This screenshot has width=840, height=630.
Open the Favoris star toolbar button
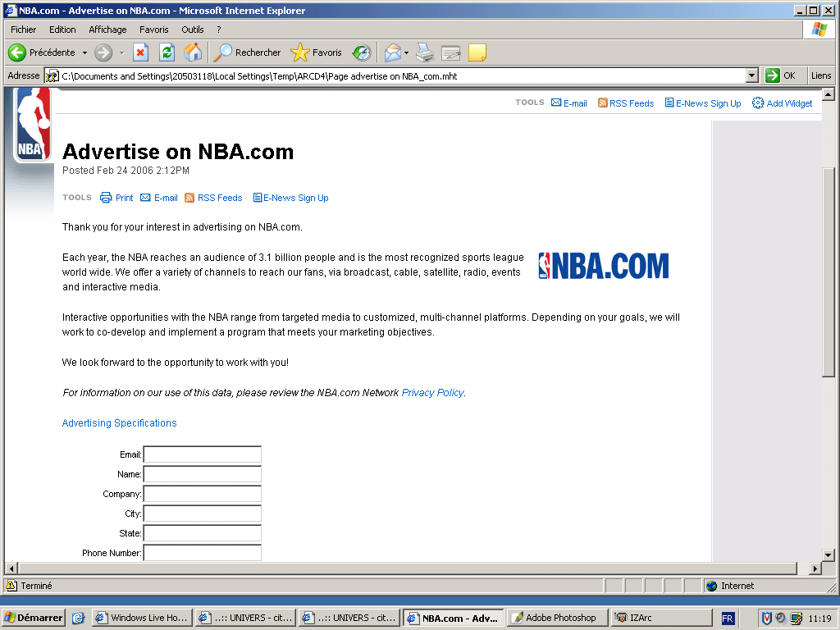coord(316,52)
